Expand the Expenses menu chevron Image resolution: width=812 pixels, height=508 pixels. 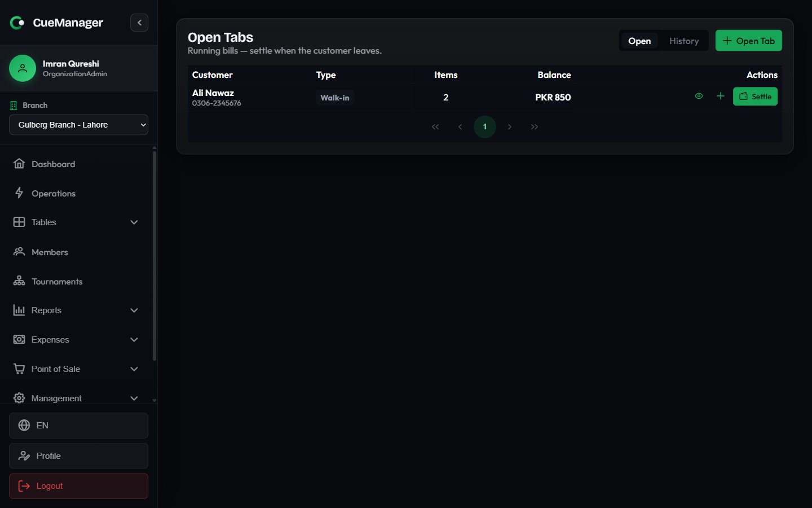tap(134, 340)
